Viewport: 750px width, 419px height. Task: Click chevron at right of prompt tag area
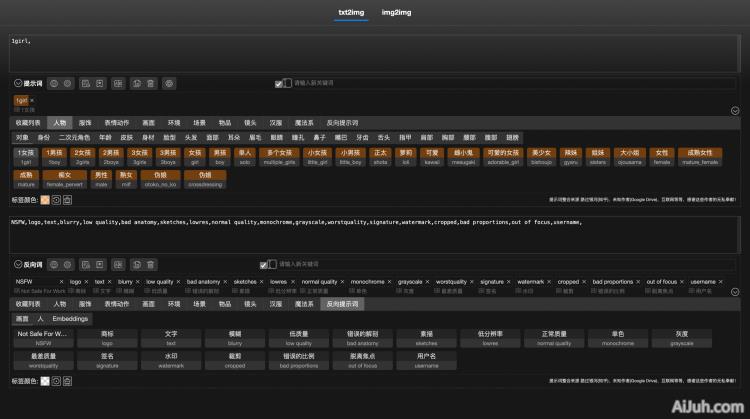coord(735,111)
